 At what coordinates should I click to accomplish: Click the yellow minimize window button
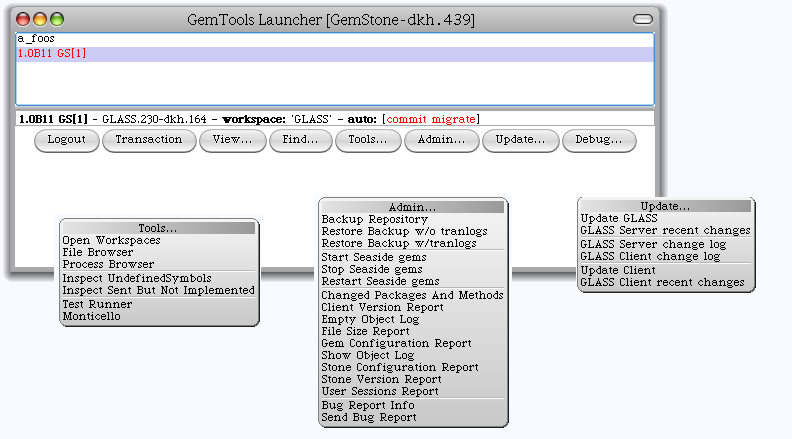point(40,19)
